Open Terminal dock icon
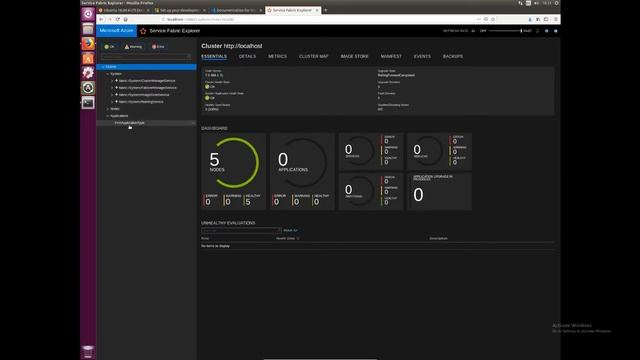 pos(88,102)
